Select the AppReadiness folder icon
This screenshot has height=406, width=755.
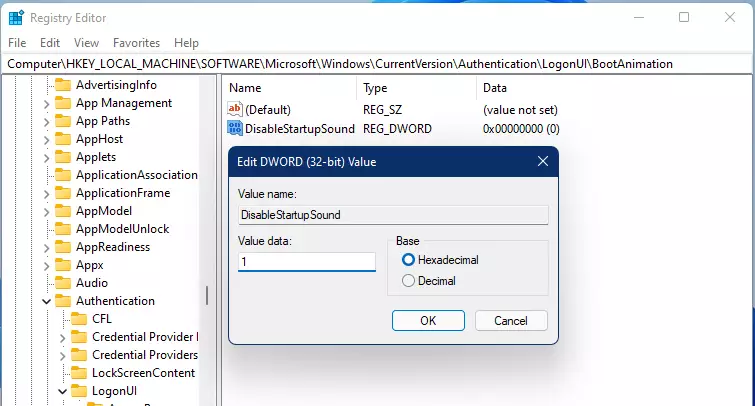coord(63,247)
